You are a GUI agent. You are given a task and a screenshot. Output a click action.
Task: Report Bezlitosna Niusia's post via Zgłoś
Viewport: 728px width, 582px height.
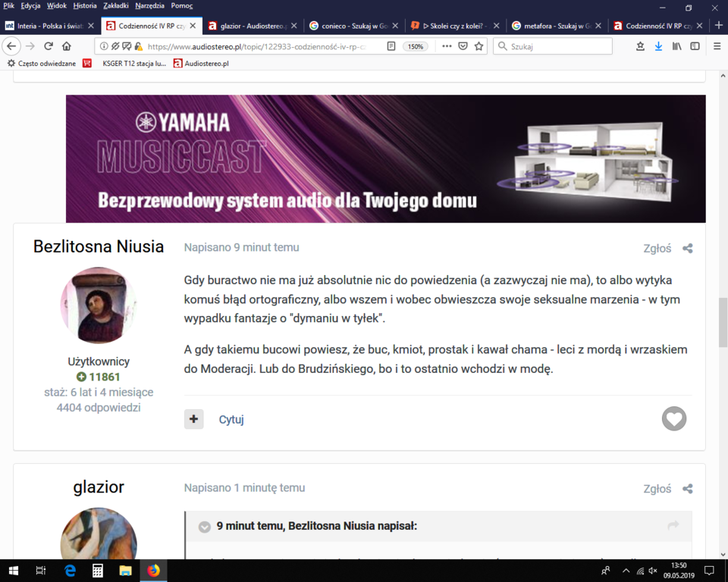[x=657, y=249]
